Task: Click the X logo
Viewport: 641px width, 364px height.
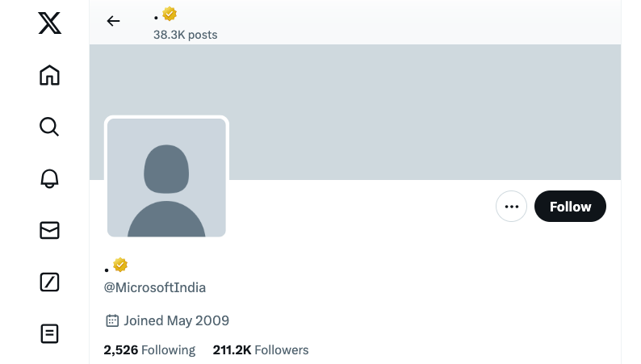Action: point(49,23)
